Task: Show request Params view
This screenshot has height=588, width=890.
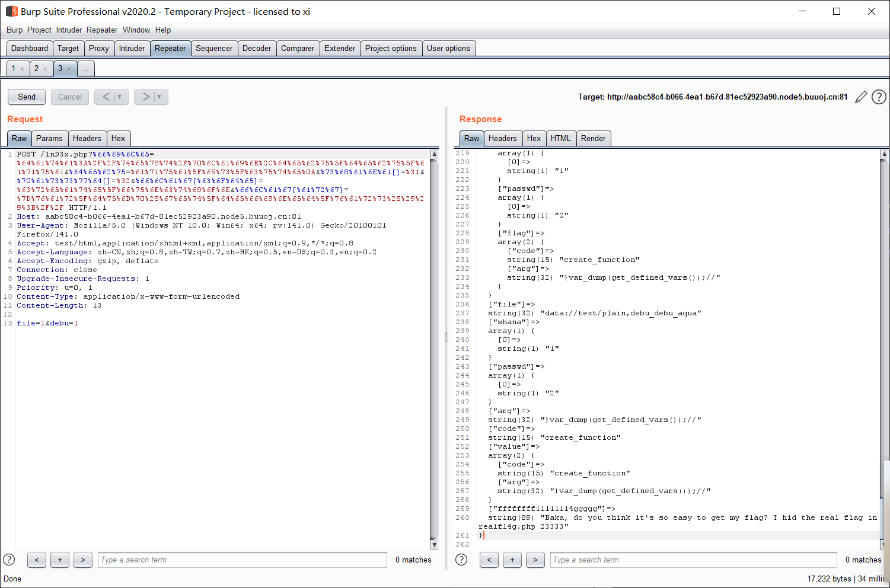Action: click(x=49, y=139)
